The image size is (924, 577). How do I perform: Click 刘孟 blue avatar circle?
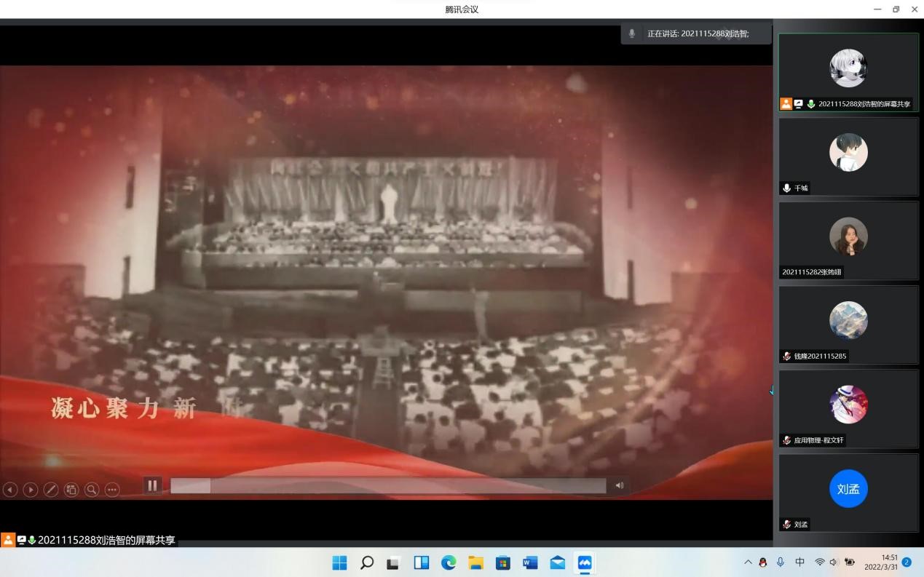pyautogui.click(x=848, y=489)
